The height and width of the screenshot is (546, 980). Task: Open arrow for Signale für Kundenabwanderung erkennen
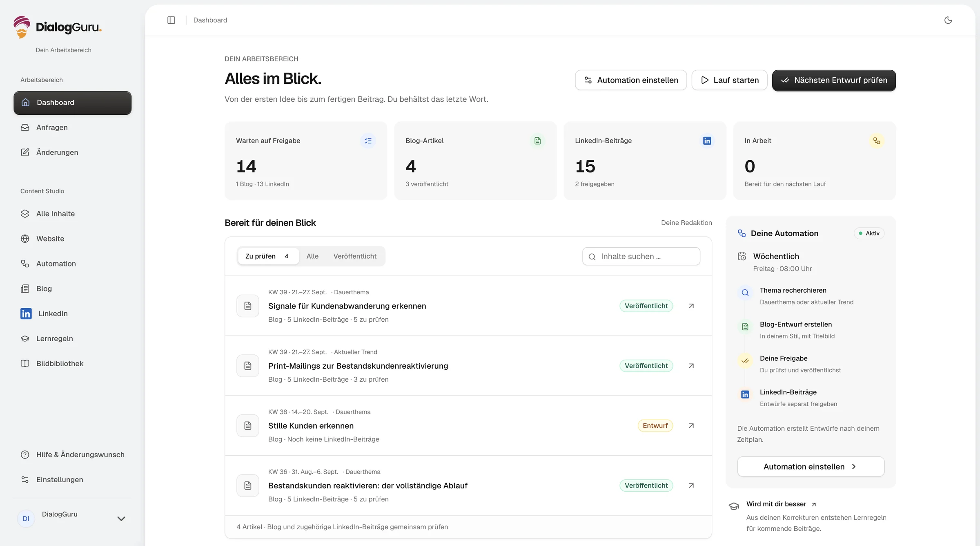tap(691, 306)
